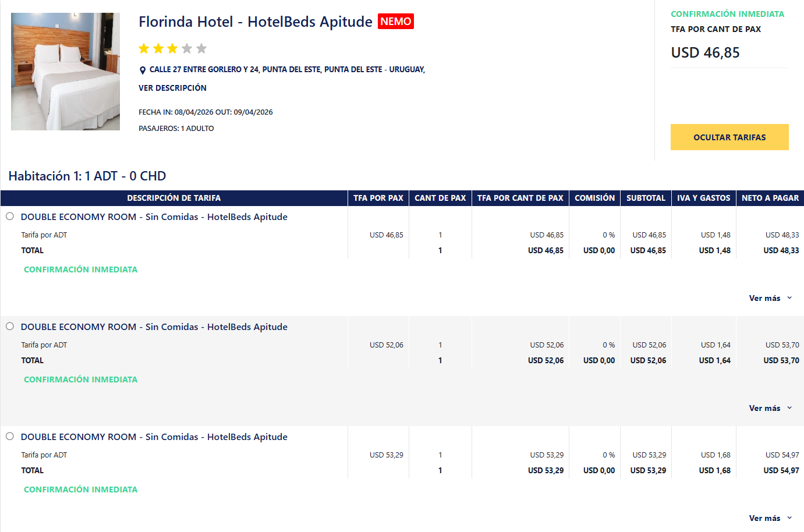Image resolution: width=804 pixels, height=532 pixels.
Task: Expand Ver más for the second rate
Action: pyautogui.click(x=770, y=408)
